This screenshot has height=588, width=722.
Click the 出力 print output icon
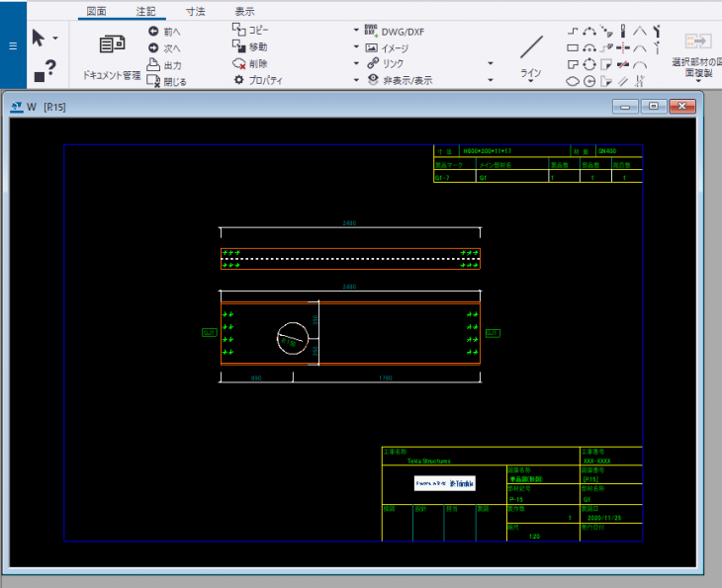click(x=154, y=64)
